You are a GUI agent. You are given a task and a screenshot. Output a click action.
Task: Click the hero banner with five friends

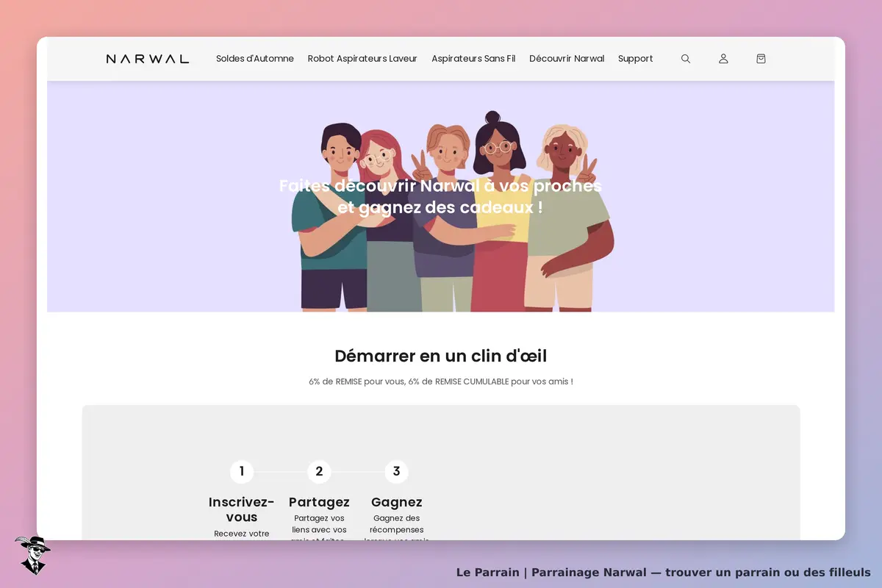(441, 196)
